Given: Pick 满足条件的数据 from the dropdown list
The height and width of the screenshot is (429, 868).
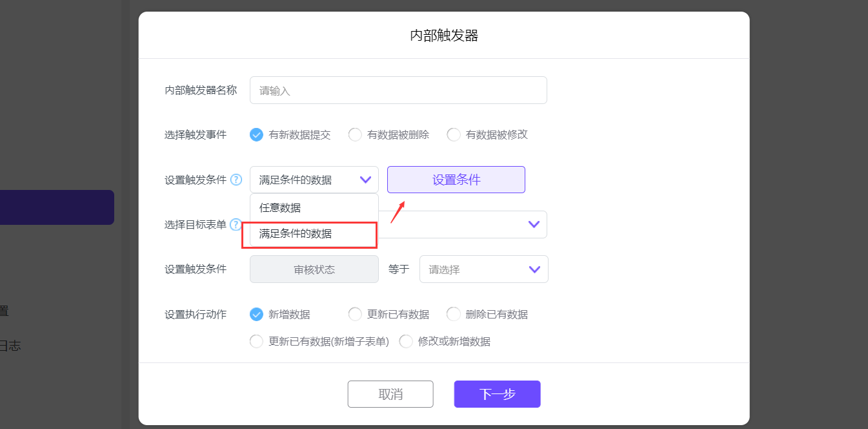Looking at the screenshot, I should (x=296, y=234).
